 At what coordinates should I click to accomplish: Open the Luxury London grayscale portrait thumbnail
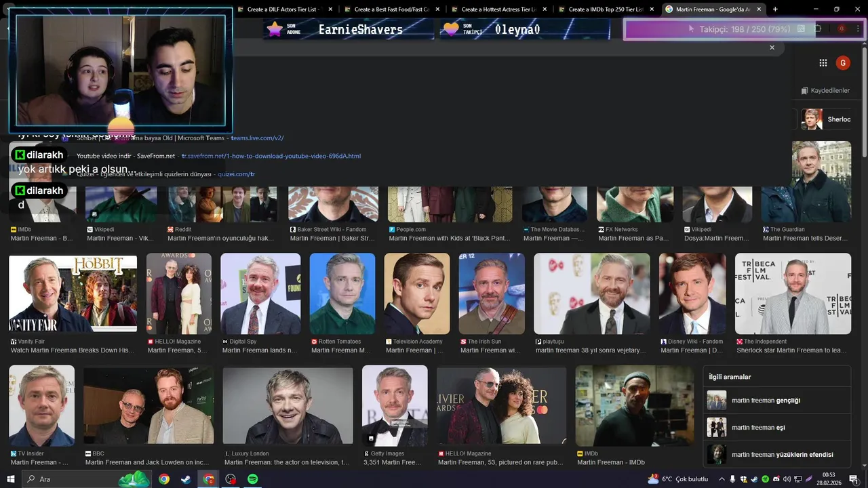pos(288,405)
